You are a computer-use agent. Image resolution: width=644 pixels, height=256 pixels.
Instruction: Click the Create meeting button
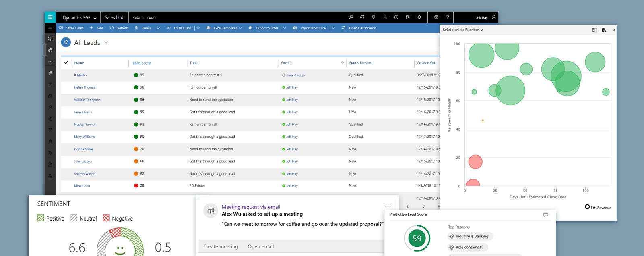pyautogui.click(x=221, y=246)
